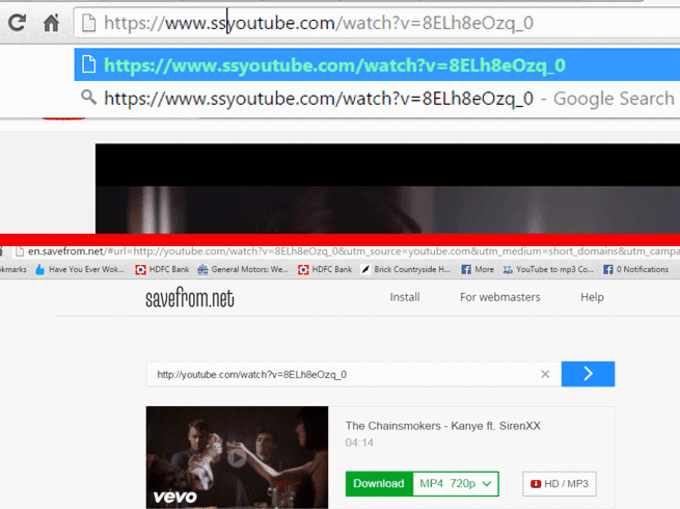Screen dimensions: 680x509
Task: Go to the browser home page icon
Action: click(51, 23)
